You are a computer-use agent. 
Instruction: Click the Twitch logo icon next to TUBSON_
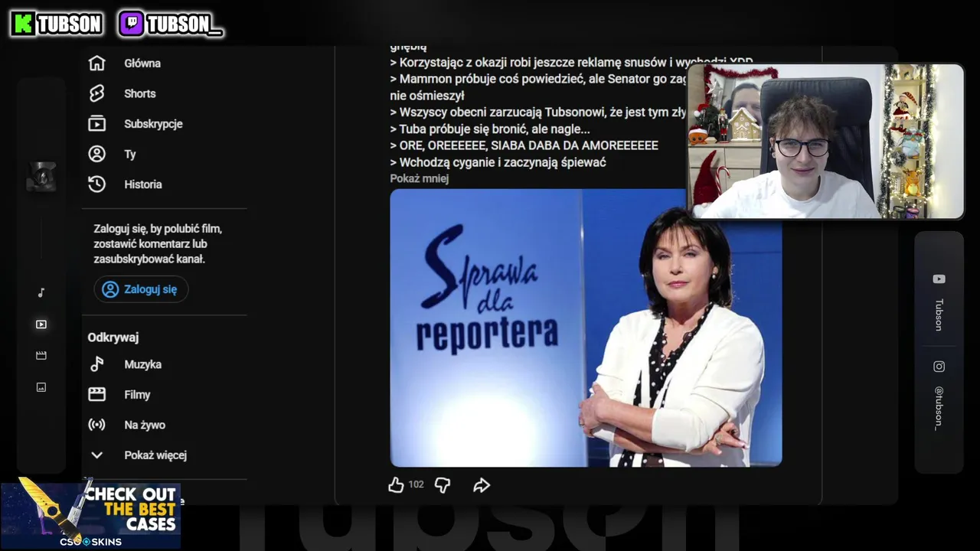point(131,24)
